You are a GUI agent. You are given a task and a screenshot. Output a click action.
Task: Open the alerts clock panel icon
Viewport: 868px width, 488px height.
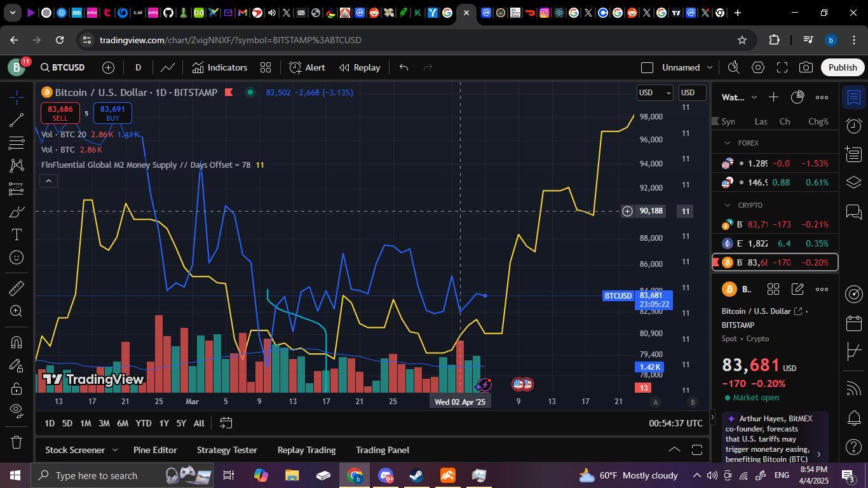coord(854,125)
